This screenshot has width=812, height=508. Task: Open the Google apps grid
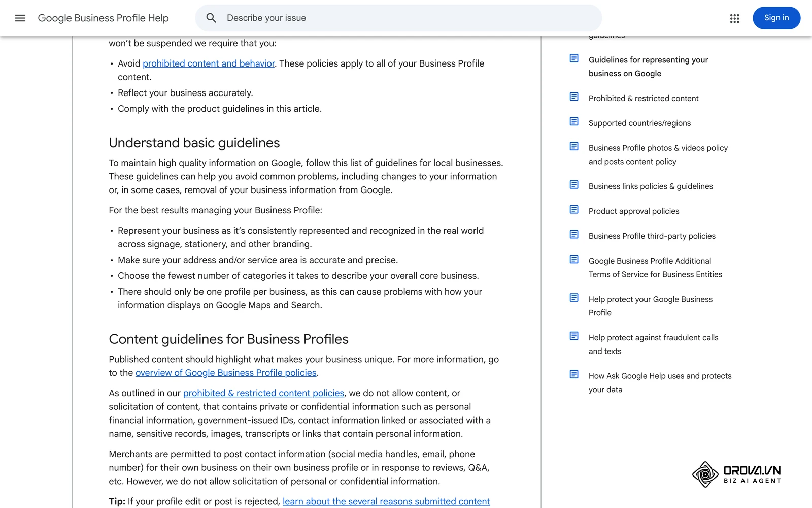click(x=734, y=18)
